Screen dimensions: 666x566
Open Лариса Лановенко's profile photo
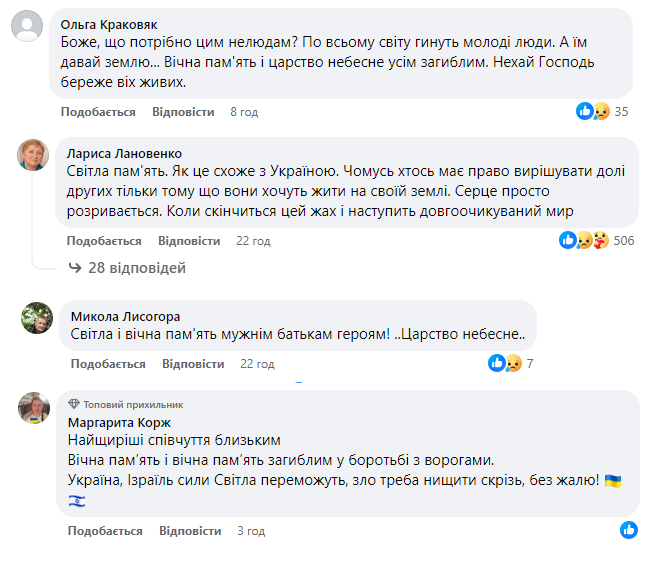click(x=33, y=155)
